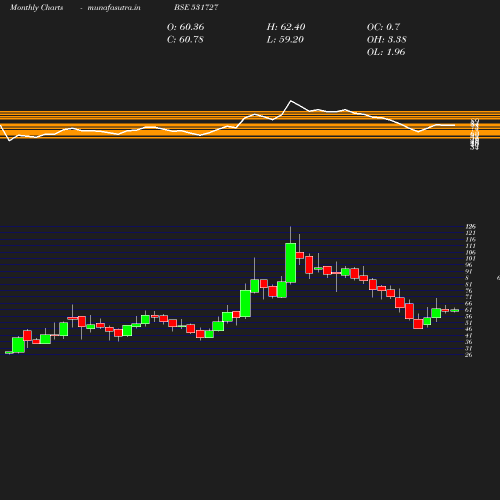Click the 46 price axis label

469,329
